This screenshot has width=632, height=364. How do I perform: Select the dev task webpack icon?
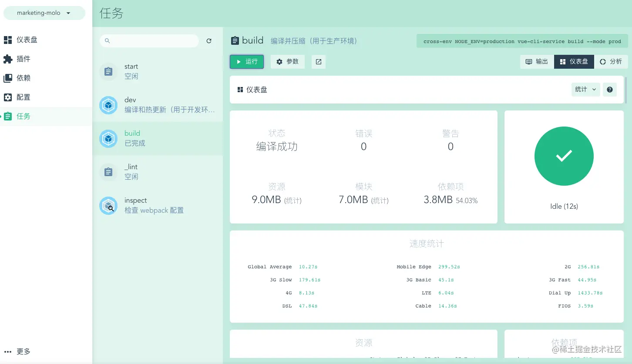[x=108, y=105]
